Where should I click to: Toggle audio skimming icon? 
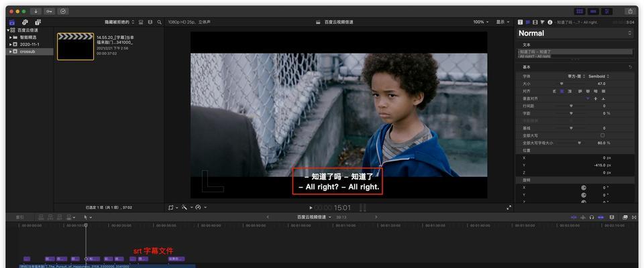pos(583,217)
